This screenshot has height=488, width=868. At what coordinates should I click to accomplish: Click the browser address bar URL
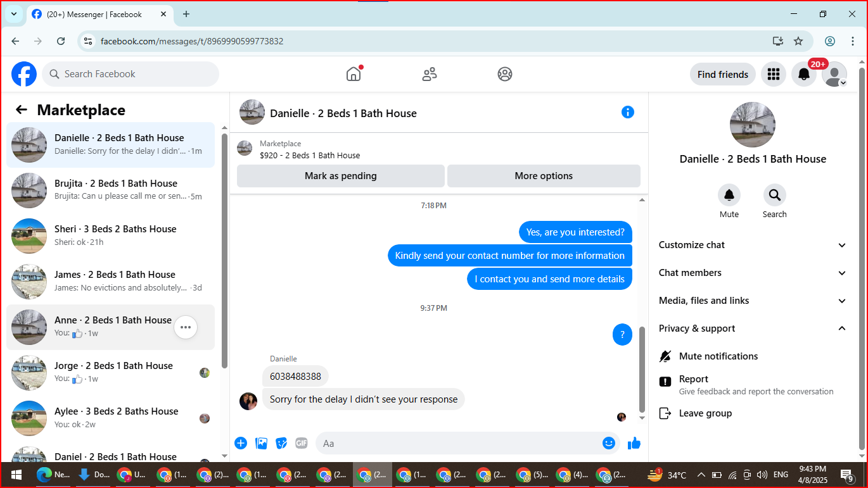(192, 41)
